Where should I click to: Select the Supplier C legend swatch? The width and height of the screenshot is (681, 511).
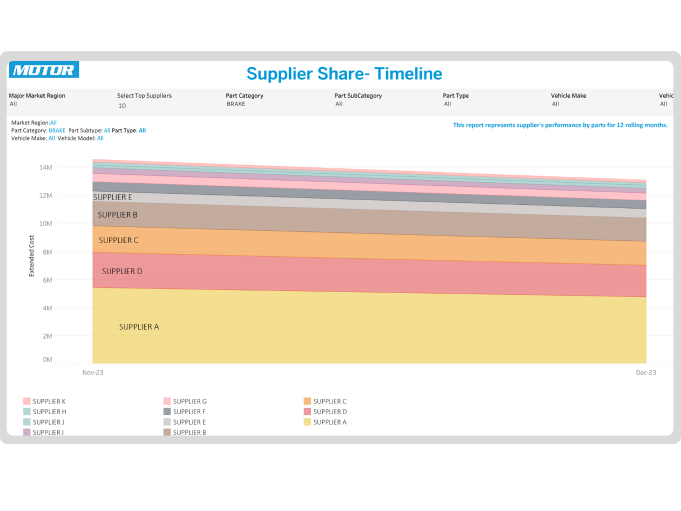pyautogui.click(x=307, y=401)
